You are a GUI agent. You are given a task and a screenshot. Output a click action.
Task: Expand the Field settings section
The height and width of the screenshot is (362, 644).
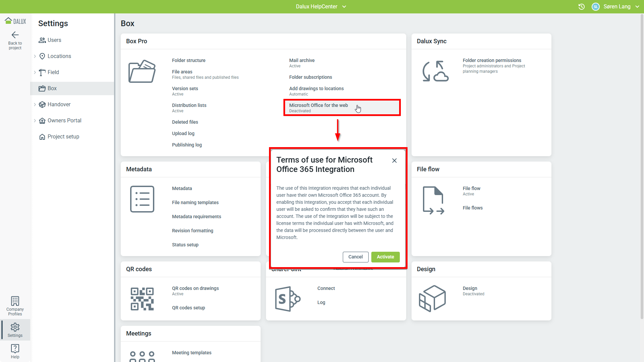coord(35,72)
